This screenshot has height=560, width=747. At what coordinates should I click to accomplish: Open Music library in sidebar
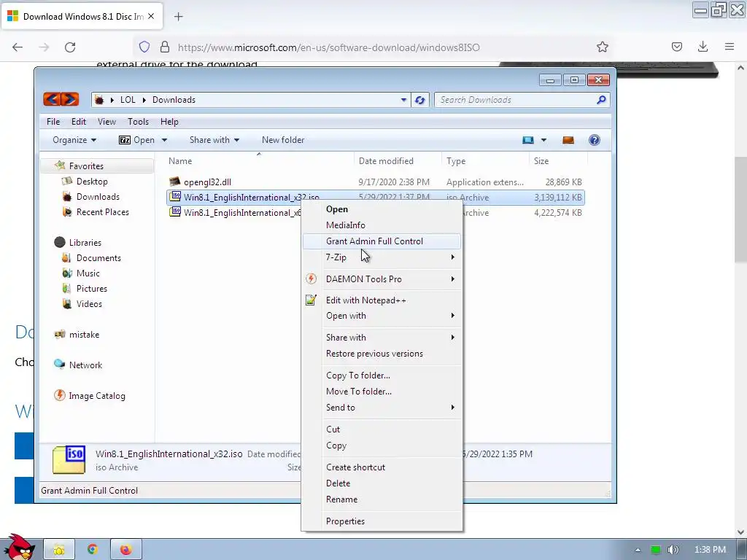pyautogui.click(x=88, y=273)
